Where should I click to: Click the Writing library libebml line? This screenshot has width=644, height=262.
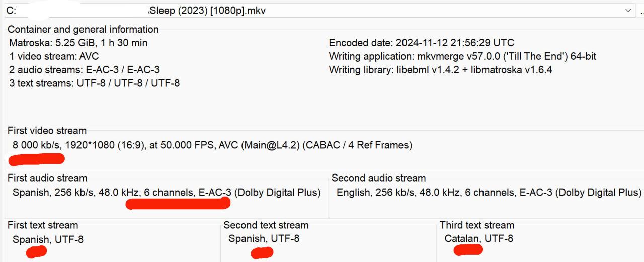coord(440,70)
